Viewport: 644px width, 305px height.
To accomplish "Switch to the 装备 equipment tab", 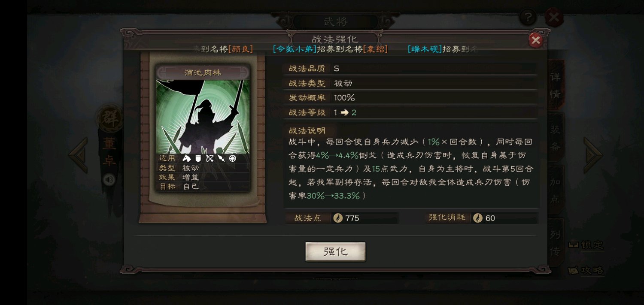I will coord(556,137).
